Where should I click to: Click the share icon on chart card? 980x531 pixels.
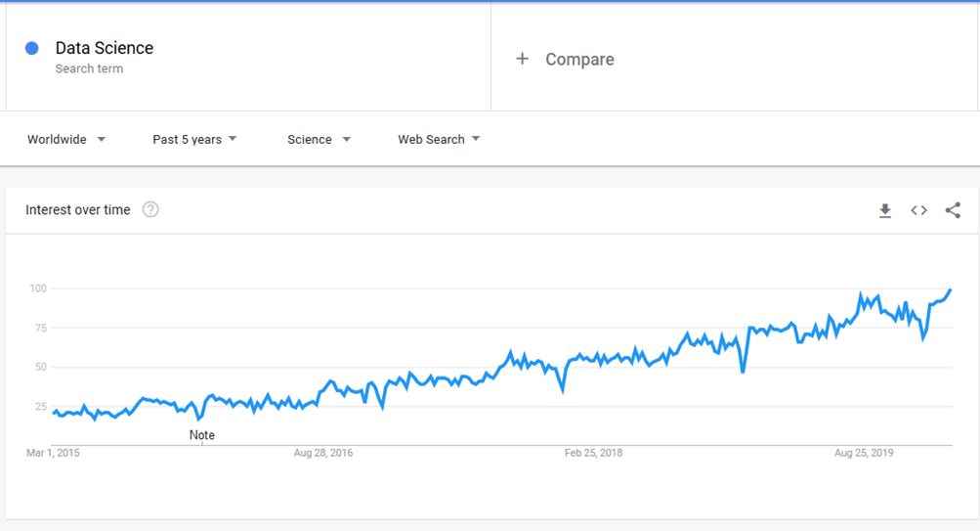953,210
